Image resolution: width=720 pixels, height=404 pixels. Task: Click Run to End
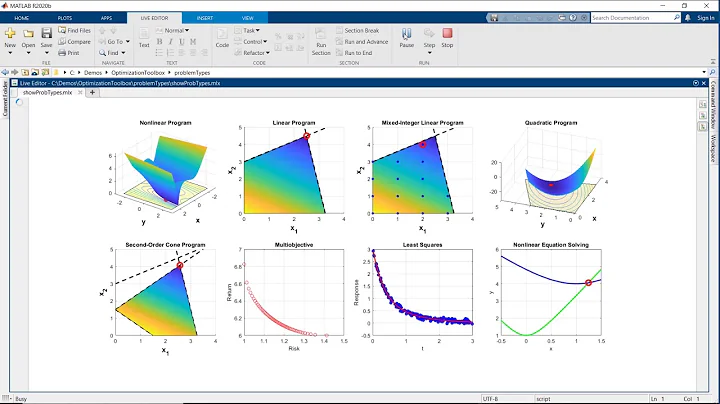point(354,53)
